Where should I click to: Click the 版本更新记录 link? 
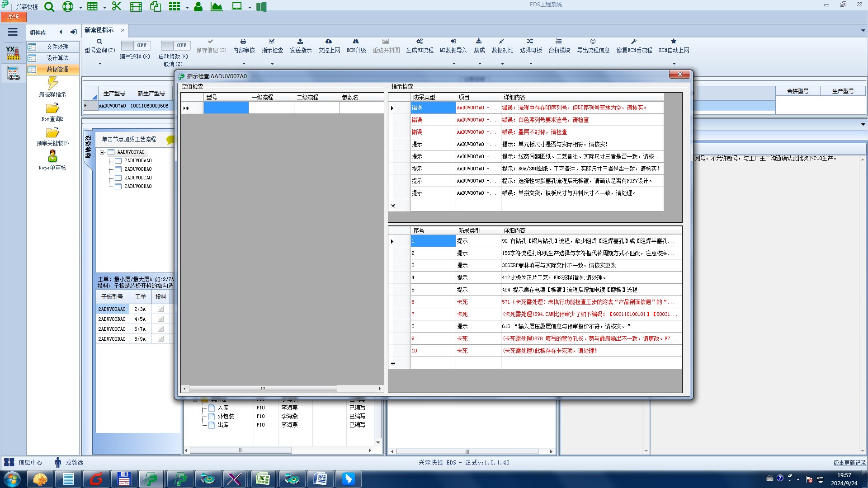849,462
